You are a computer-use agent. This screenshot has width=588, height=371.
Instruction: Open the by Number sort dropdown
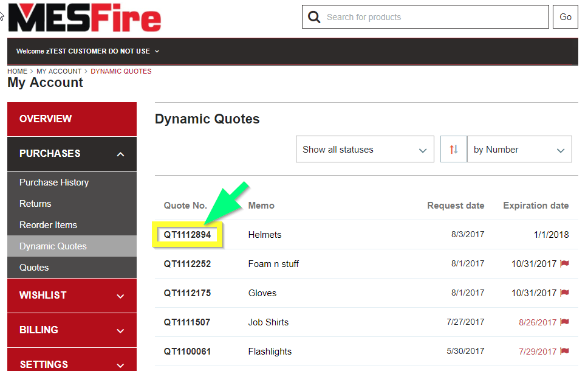click(519, 149)
